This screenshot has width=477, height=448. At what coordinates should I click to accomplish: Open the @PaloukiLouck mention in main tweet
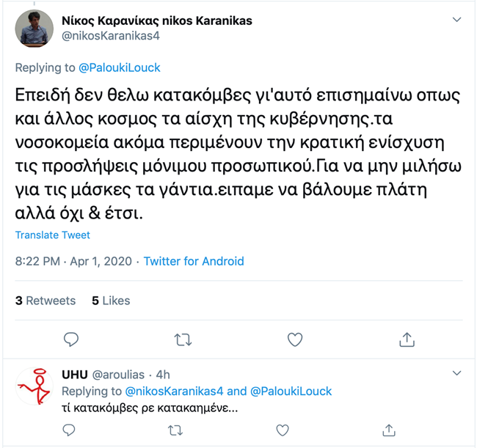click(120, 67)
